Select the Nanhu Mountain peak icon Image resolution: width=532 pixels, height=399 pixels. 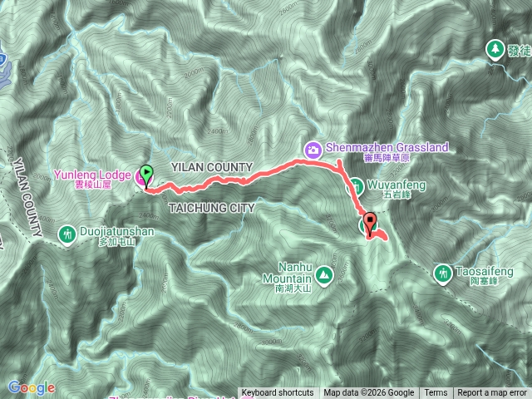tap(324, 276)
